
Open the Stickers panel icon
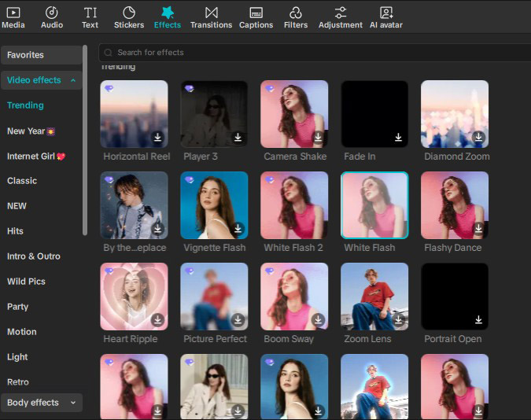pyautogui.click(x=129, y=13)
